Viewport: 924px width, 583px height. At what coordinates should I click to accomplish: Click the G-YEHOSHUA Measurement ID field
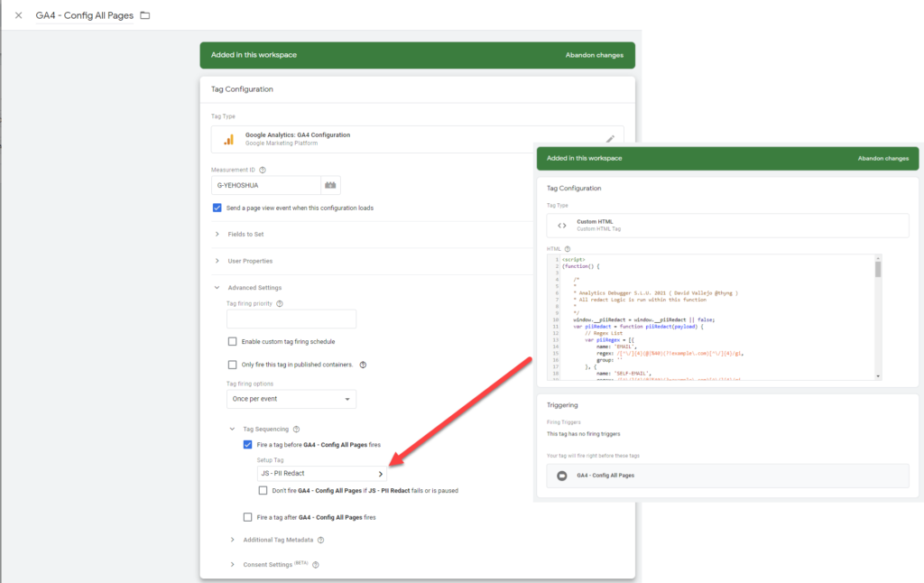pyautogui.click(x=266, y=185)
